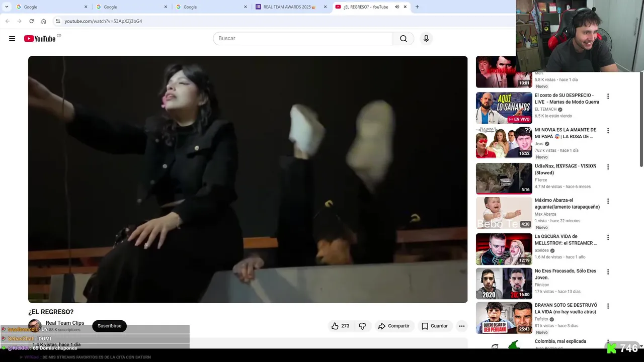
Task: Reload the page in the browser
Action: 31,21
